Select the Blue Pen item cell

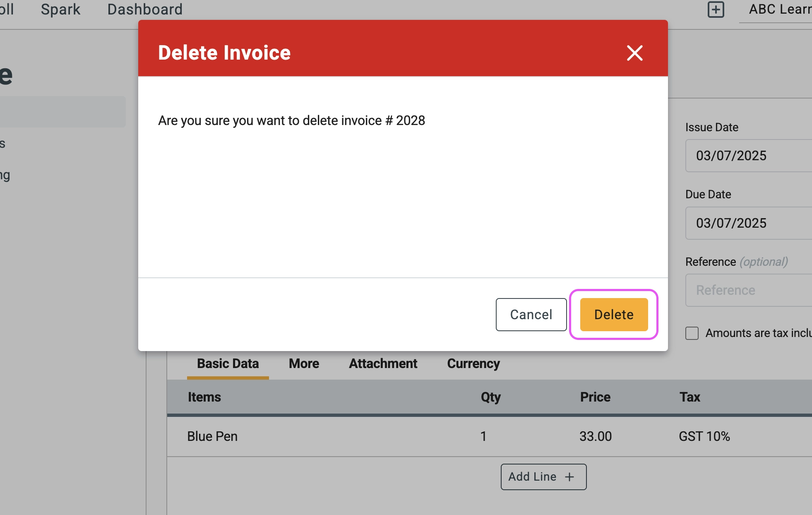[212, 436]
